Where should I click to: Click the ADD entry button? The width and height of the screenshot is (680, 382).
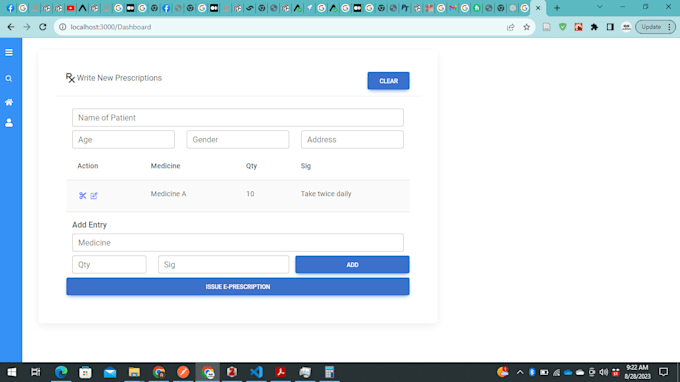352,264
